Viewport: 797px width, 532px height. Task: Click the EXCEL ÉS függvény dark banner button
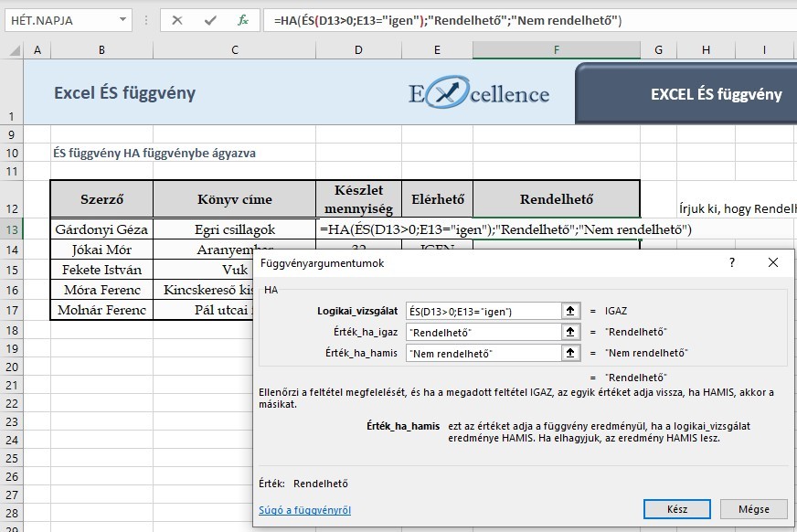tap(685, 93)
